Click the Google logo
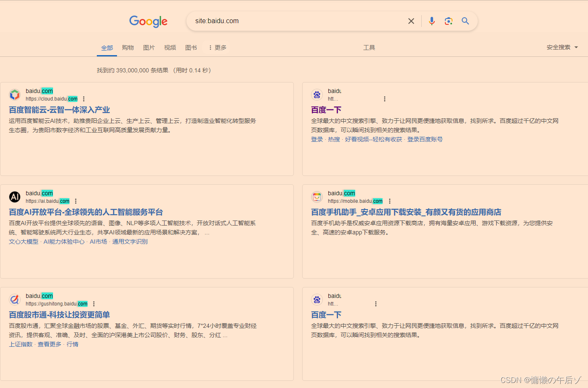The height and width of the screenshot is (388, 588). 148,21
